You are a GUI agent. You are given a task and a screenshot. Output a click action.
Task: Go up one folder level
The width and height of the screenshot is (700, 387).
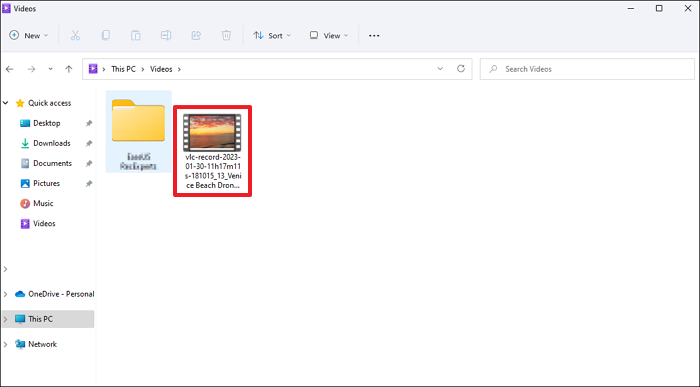(69, 69)
